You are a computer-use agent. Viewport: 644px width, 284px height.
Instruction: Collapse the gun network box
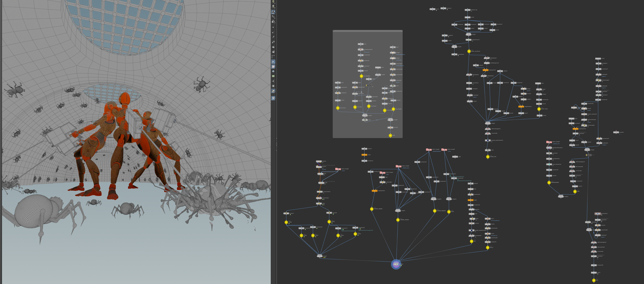pyautogui.click(x=334, y=31)
